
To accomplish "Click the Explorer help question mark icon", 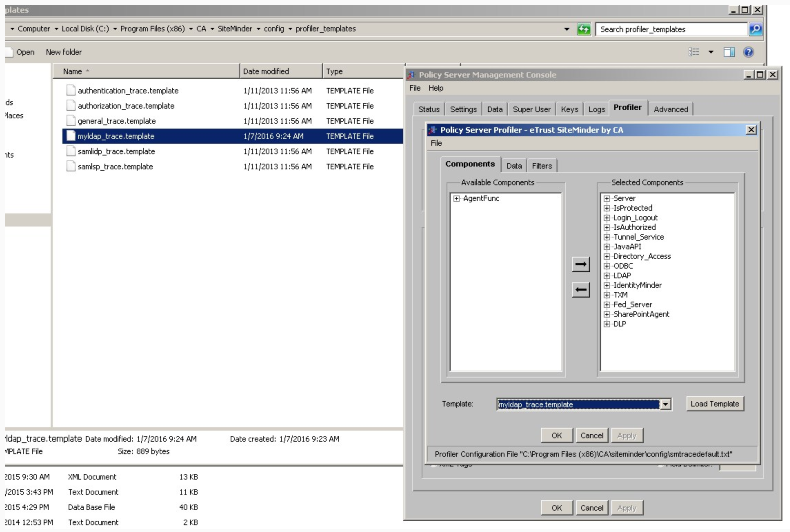I will pos(748,52).
